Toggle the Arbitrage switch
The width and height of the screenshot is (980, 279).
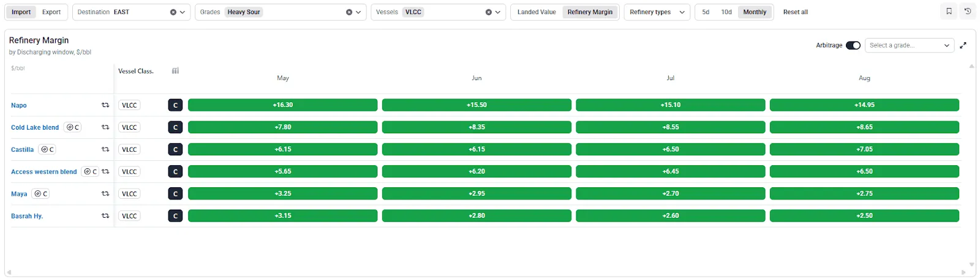(x=853, y=45)
